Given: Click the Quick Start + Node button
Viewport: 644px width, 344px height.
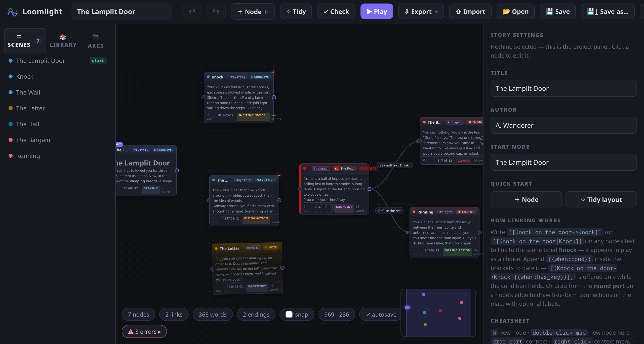Looking at the screenshot, I should click(x=526, y=199).
